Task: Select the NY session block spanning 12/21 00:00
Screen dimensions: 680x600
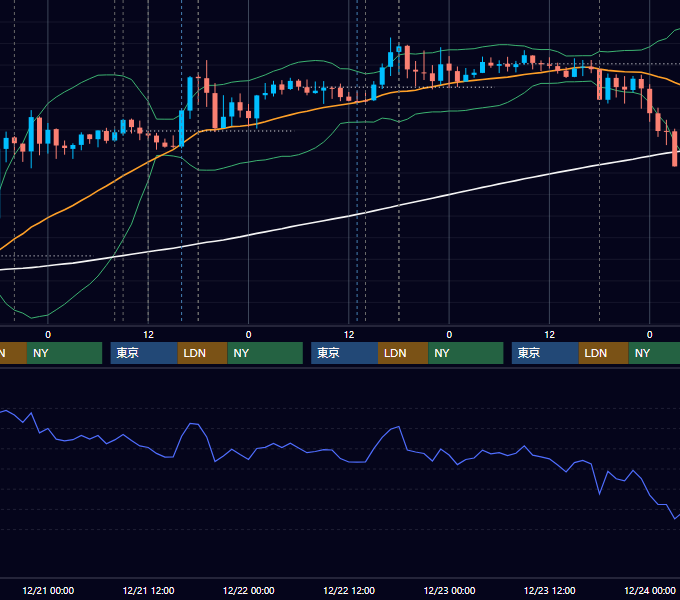Action: click(x=64, y=353)
